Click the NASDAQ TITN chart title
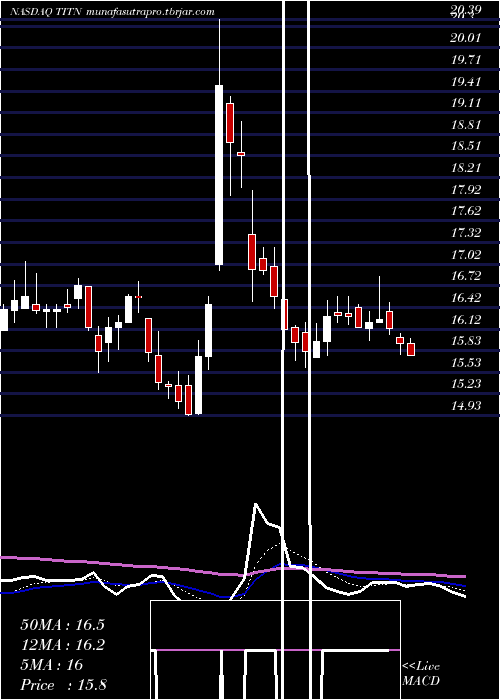Screen dimensions: 500x700 tap(112, 12)
